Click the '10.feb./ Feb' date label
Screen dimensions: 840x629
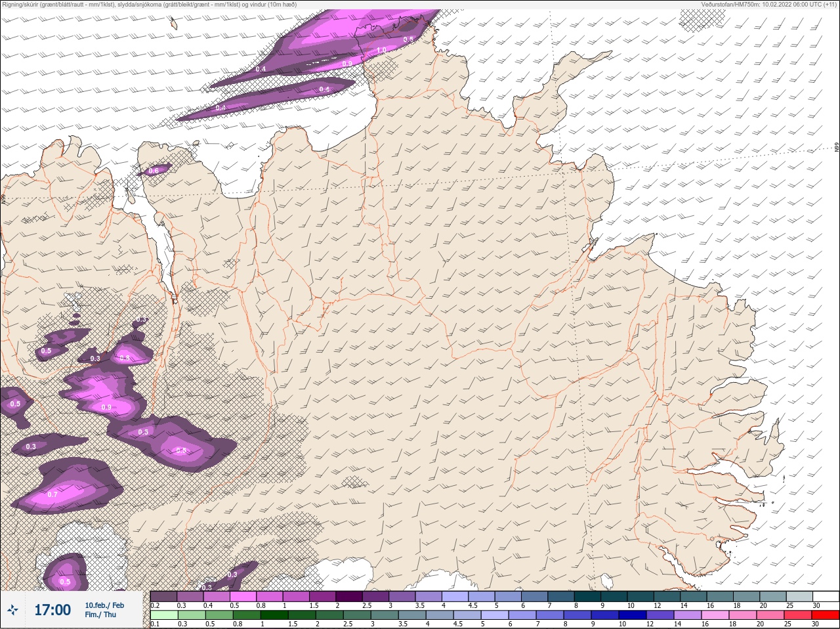pos(104,605)
